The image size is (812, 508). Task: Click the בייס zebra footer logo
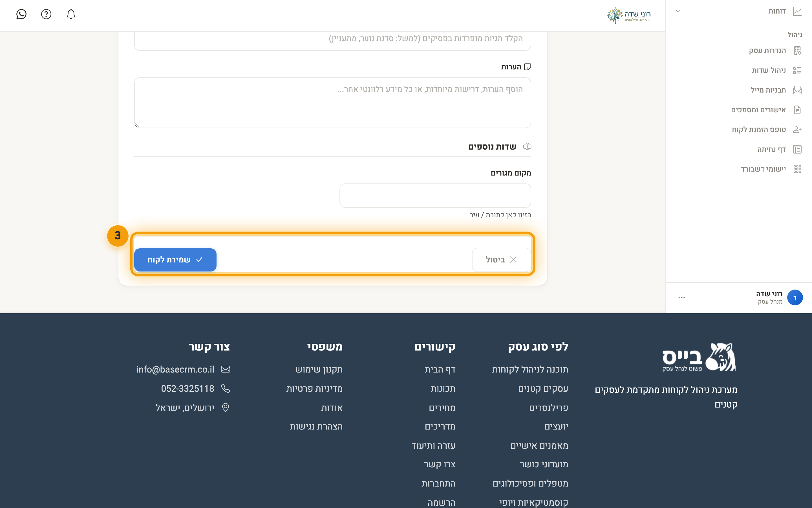click(x=699, y=357)
